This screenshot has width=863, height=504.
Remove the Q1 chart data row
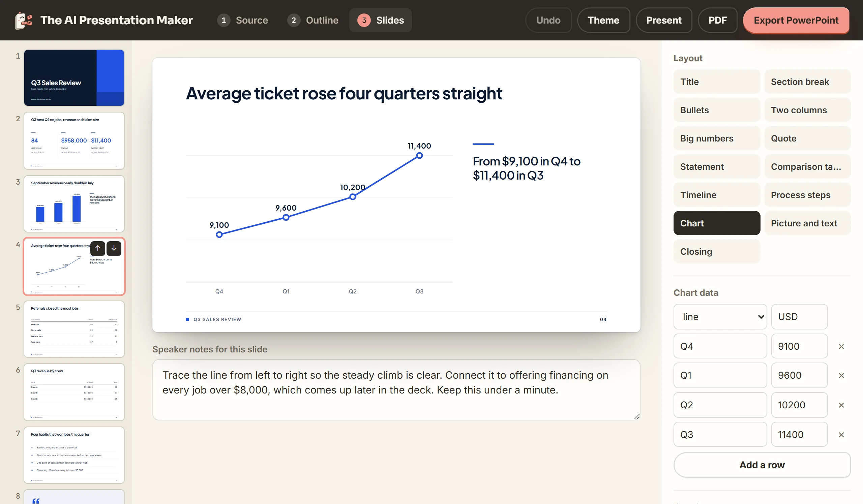tap(841, 375)
